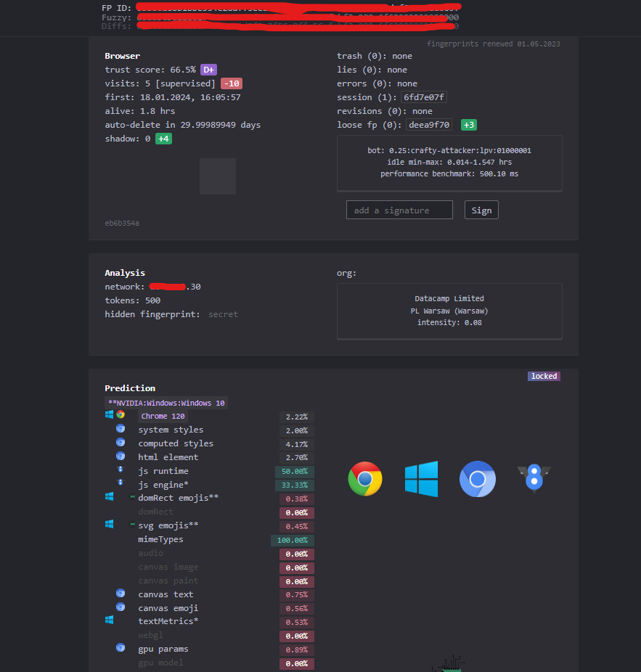Click the large Chrome logo in the Prediction panel
The height and width of the screenshot is (672, 641).
(364, 479)
